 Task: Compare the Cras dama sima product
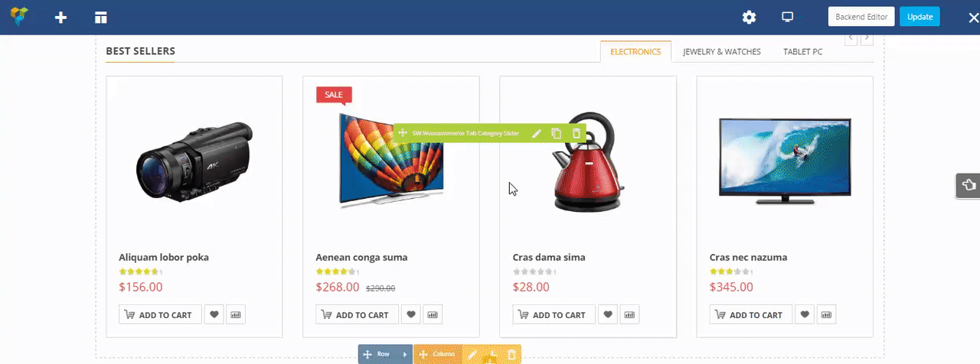point(629,314)
